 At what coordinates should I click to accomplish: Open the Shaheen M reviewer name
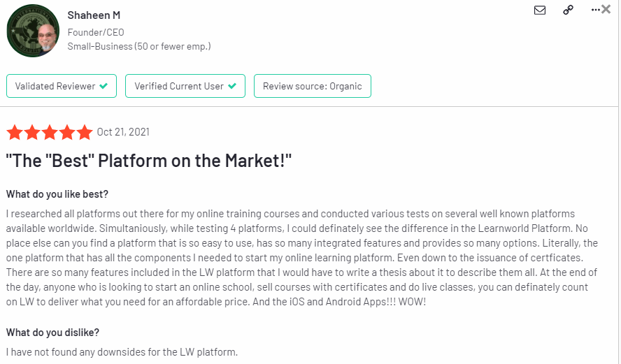click(x=94, y=15)
